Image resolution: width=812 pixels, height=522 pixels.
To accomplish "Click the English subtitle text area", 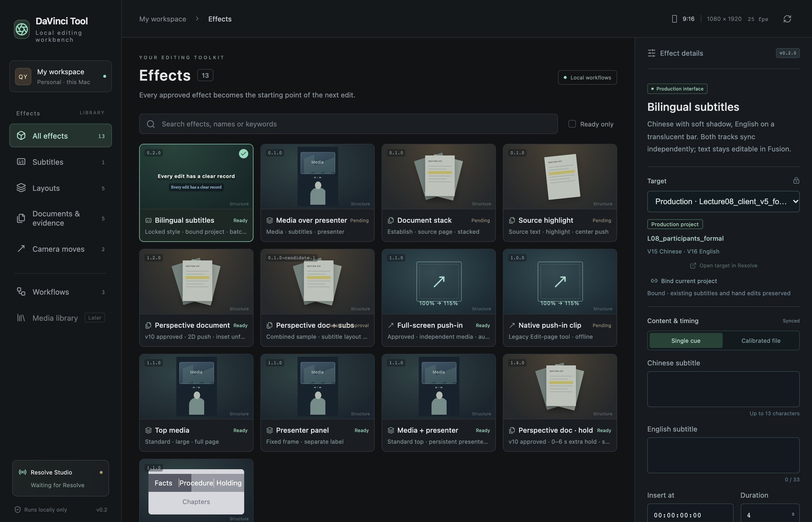I will point(723,455).
